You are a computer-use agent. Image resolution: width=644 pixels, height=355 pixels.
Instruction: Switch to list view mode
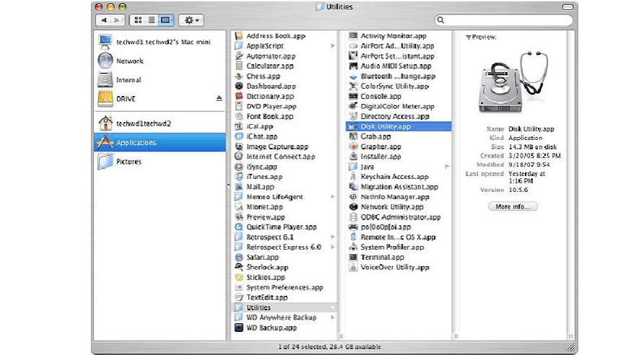pyautogui.click(x=152, y=20)
